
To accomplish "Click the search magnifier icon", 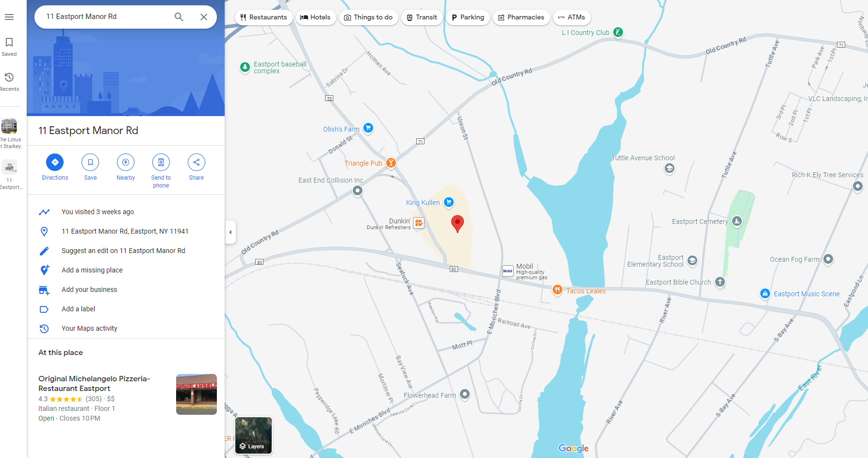I will pos(179,17).
